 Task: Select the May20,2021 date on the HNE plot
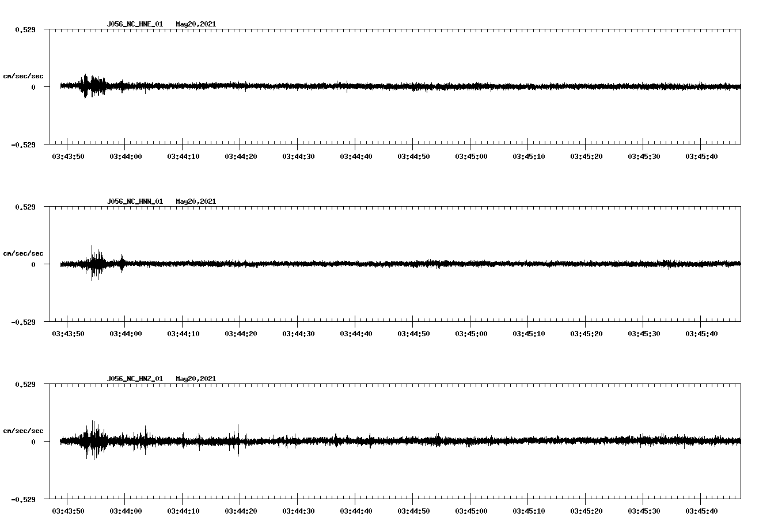pos(196,24)
